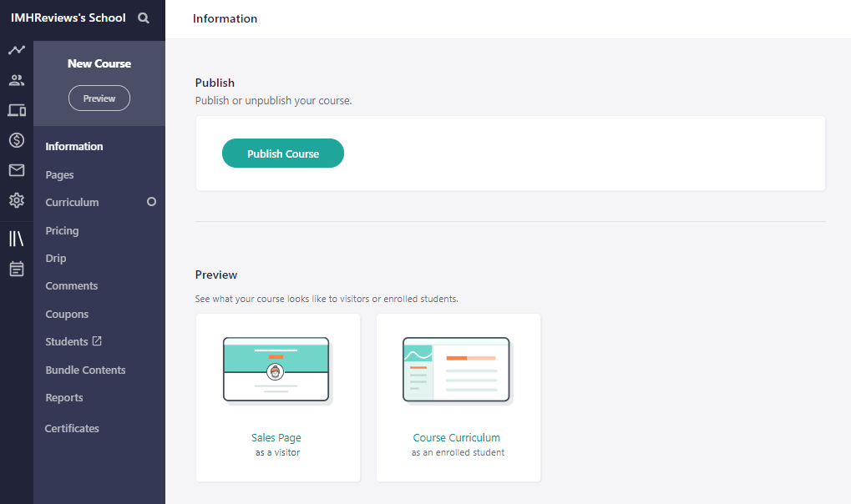Image resolution: width=851 pixels, height=504 pixels.
Task: Open the Courses library books icon
Action: coord(17,238)
